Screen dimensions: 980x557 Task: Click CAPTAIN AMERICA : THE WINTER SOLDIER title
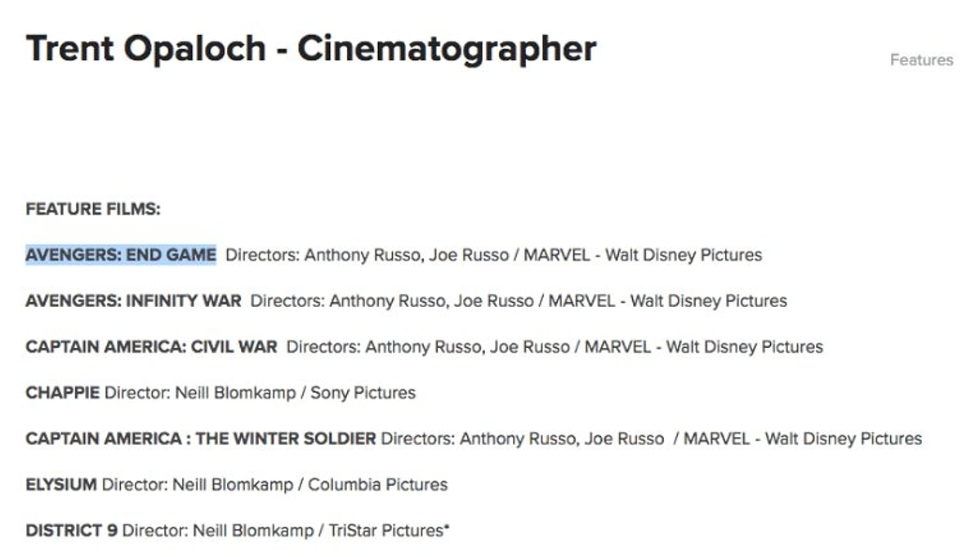[x=200, y=439]
